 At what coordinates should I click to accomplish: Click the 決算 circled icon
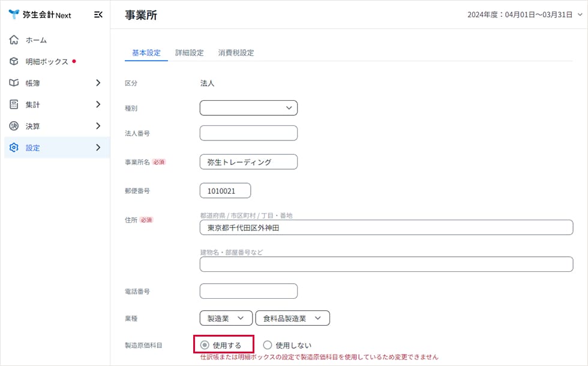[14, 127]
